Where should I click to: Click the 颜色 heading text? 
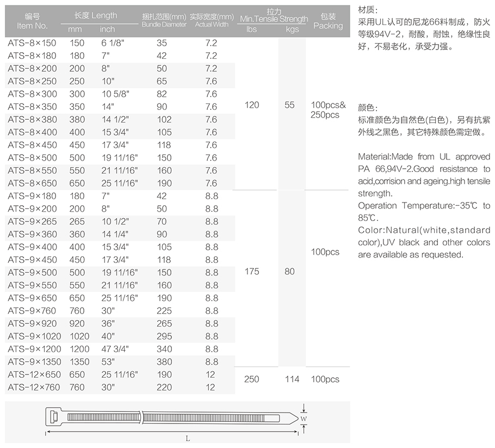click(368, 108)
